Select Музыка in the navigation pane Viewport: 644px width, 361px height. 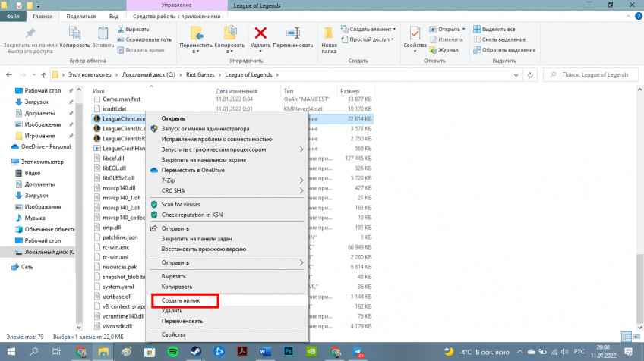point(35,218)
